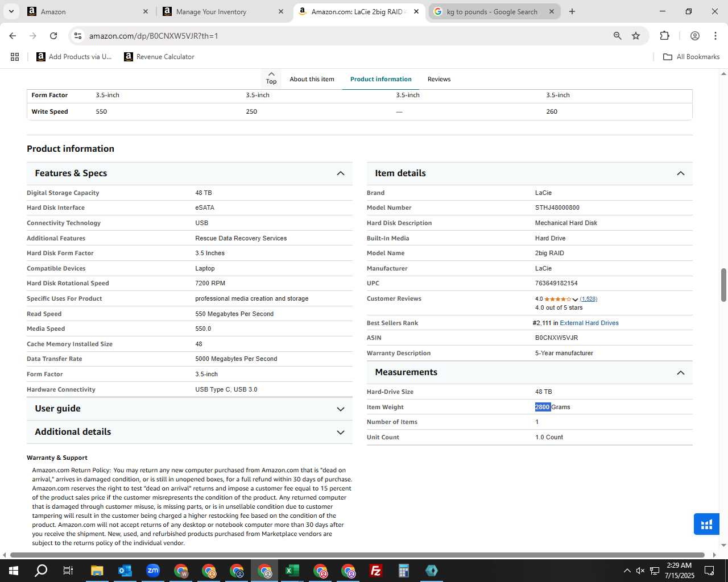The width and height of the screenshot is (728, 582).
Task: Open Windows taskbar search
Action: [x=41, y=571]
